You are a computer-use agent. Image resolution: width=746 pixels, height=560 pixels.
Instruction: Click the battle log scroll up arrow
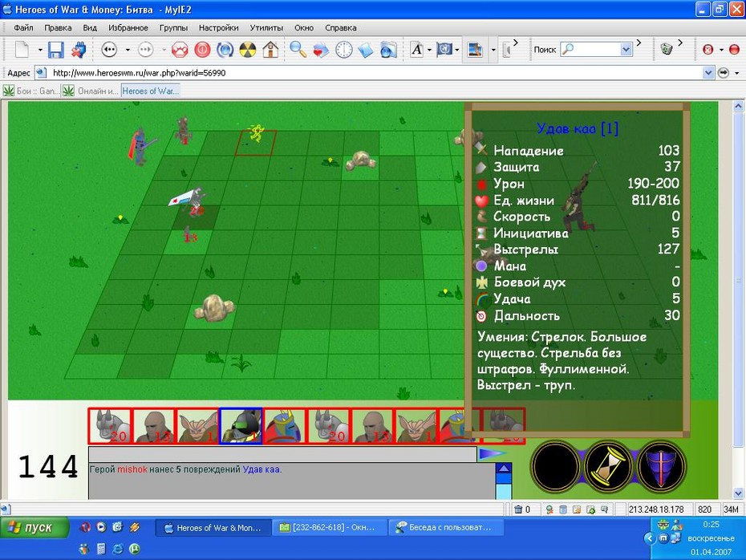pos(504,469)
